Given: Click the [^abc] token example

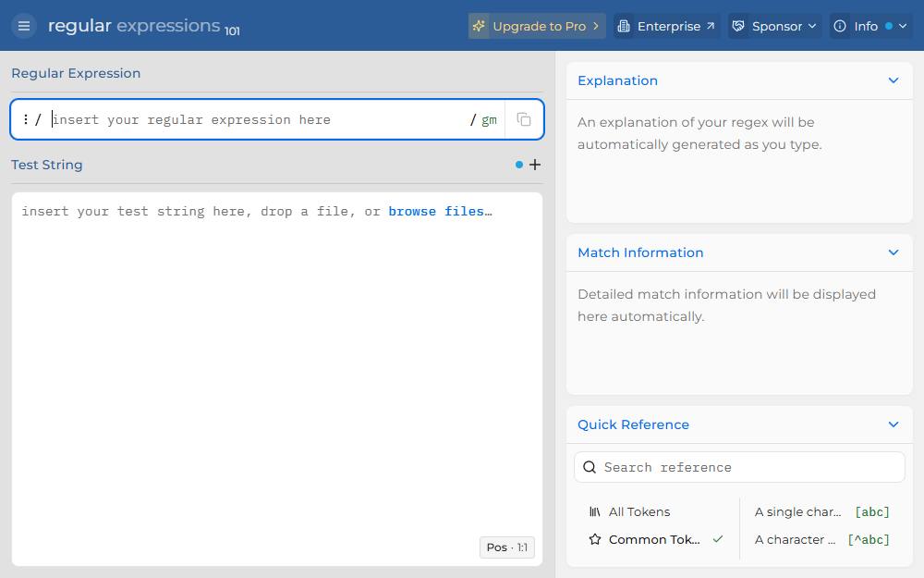Looking at the screenshot, I should pos(869,540).
